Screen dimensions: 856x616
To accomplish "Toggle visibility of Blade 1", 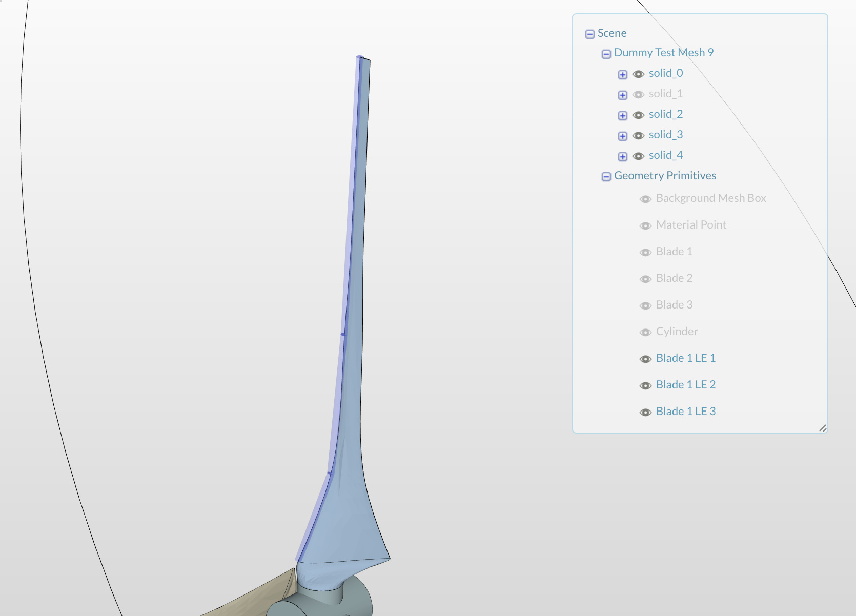I will click(645, 252).
